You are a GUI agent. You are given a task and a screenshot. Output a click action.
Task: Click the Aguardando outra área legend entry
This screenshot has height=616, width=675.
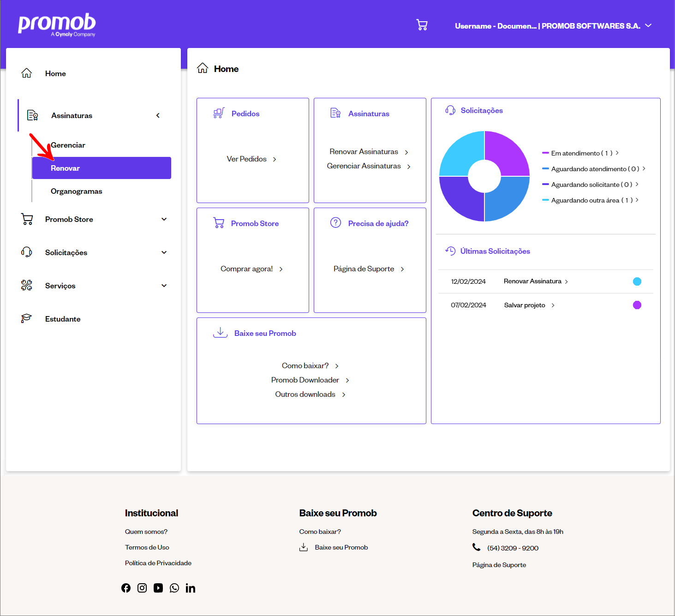tap(590, 200)
